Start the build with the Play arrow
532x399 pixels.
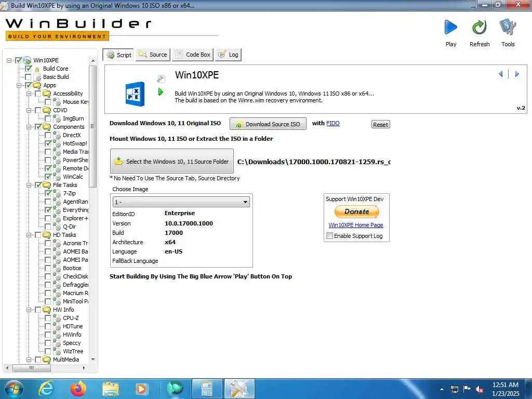(450, 27)
